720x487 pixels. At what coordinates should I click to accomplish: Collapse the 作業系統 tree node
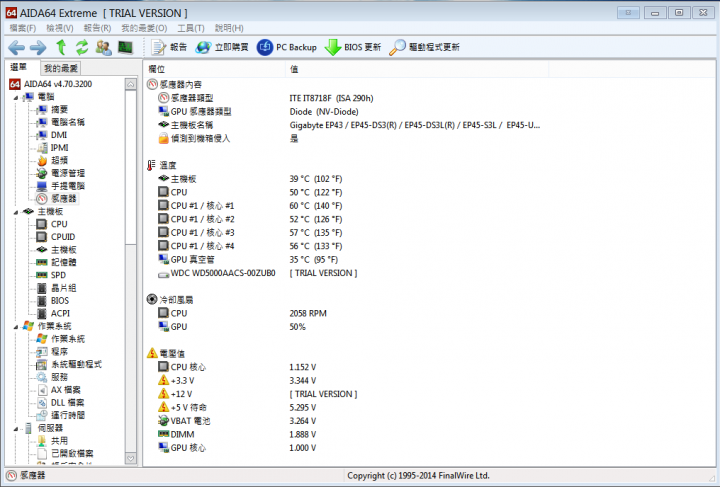[16, 327]
